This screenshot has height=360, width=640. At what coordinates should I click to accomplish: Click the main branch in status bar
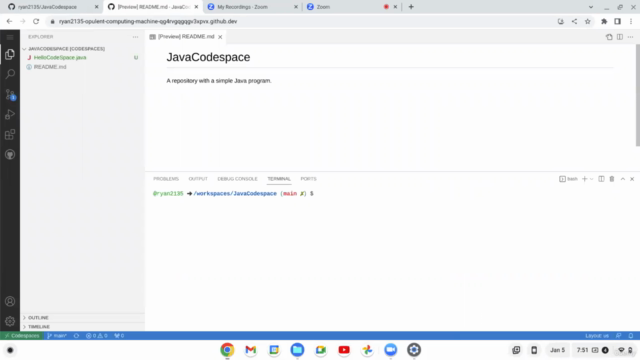click(57, 336)
